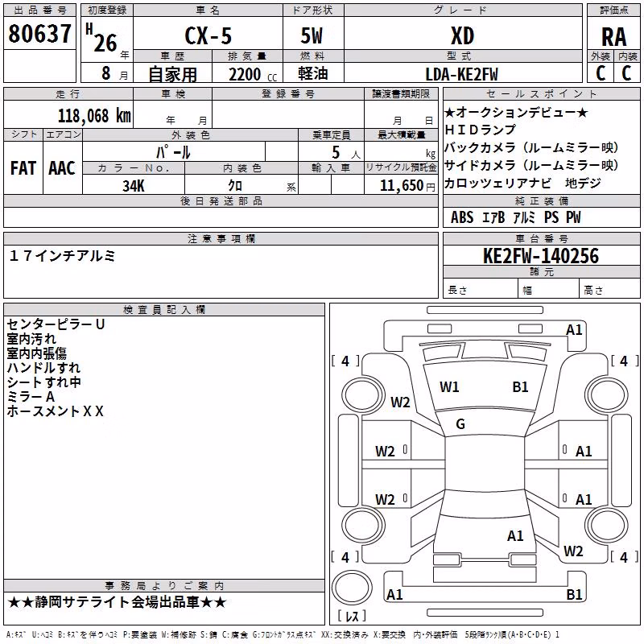Select the recycle deposit 11,650円
This screenshot has height=644, width=644.
point(407,186)
